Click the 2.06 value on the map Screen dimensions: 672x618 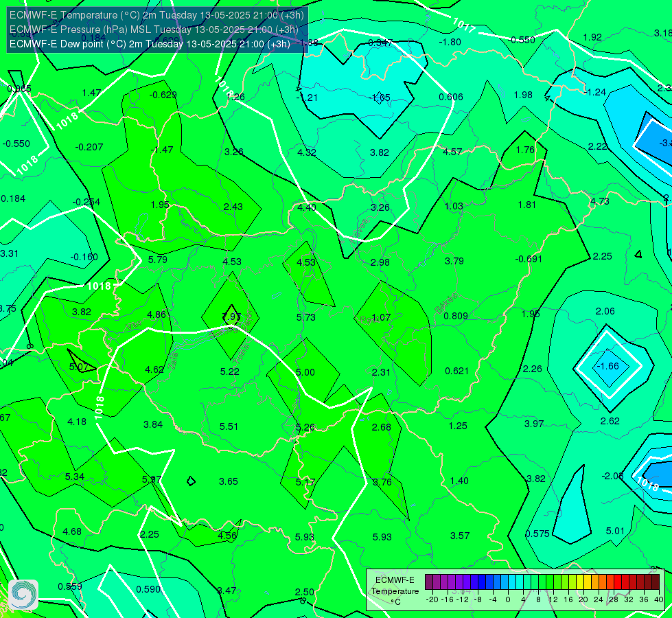(605, 311)
